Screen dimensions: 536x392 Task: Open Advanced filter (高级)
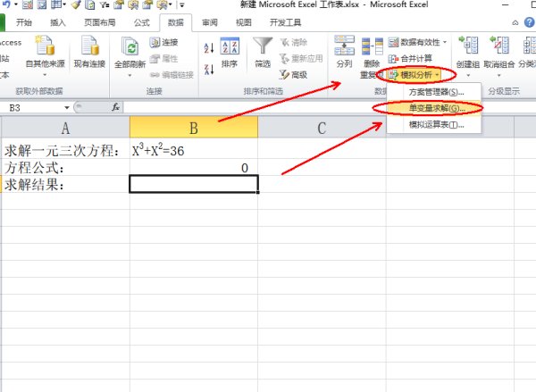point(293,74)
